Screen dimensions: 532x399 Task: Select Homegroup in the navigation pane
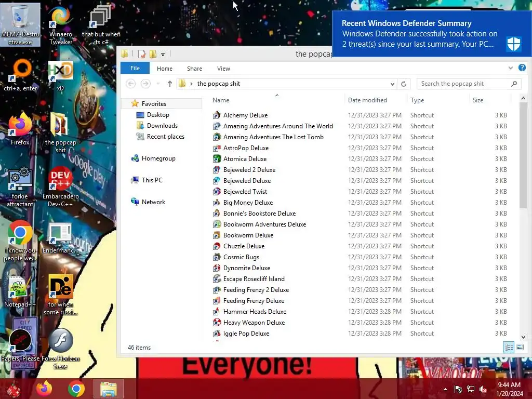158,158
